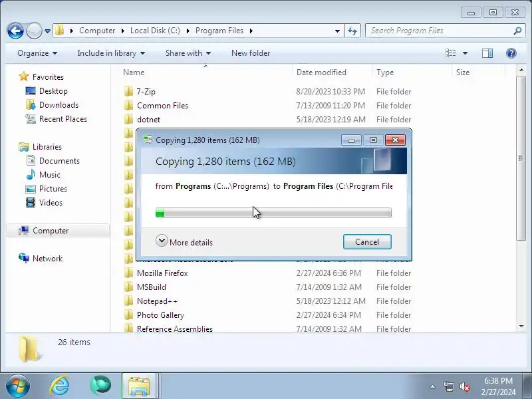Open the Organize menu
This screenshot has width=532, height=399.
pos(37,53)
